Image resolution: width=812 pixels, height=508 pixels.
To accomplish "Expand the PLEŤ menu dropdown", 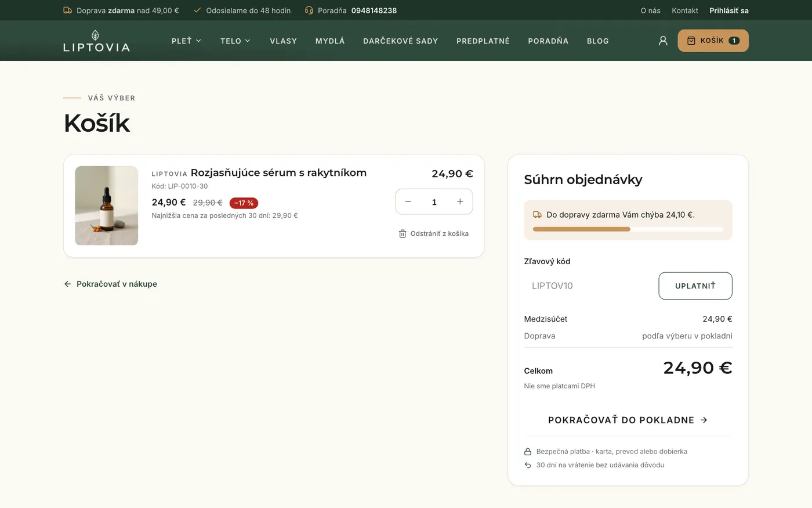I will 186,41.
